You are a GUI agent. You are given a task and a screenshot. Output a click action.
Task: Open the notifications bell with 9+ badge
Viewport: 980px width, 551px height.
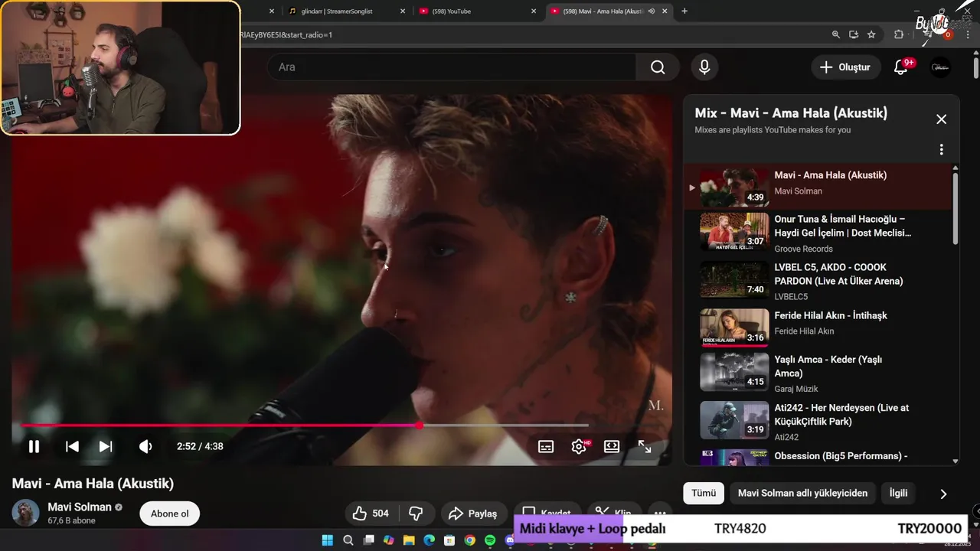point(901,67)
